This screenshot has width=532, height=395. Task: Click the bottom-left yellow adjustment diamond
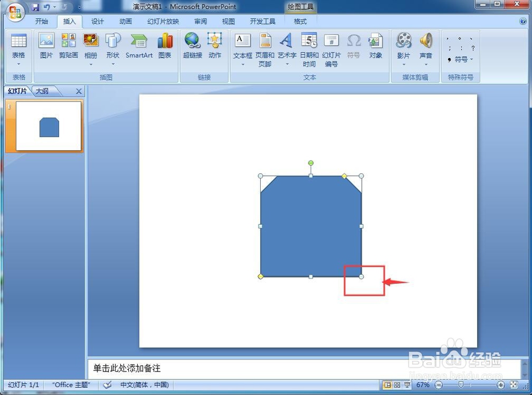(x=261, y=276)
